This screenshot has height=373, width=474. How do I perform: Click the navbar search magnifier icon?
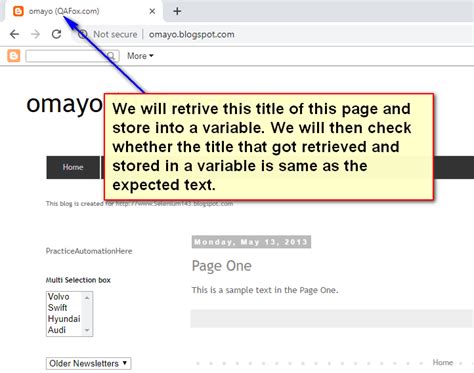[x=111, y=56]
